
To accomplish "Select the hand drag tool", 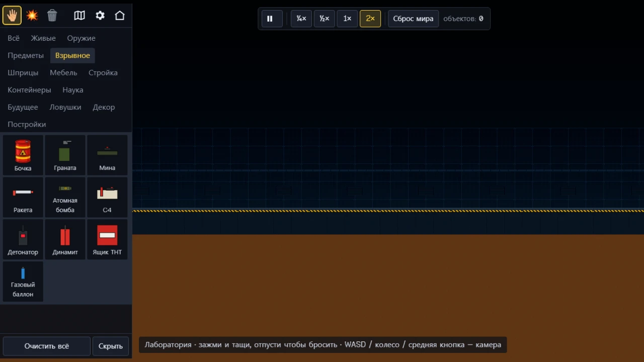I will pyautogui.click(x=12, y=16).
